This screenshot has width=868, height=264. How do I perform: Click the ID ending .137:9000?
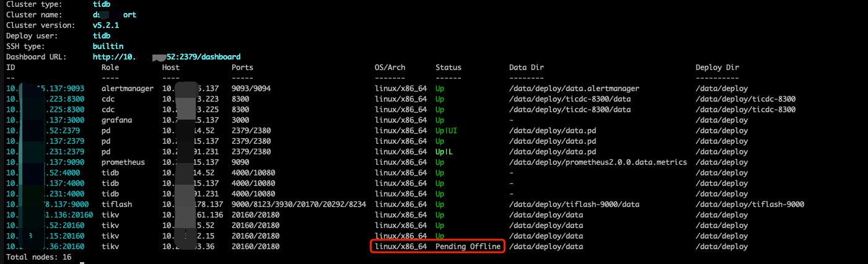tap(48, 204)
